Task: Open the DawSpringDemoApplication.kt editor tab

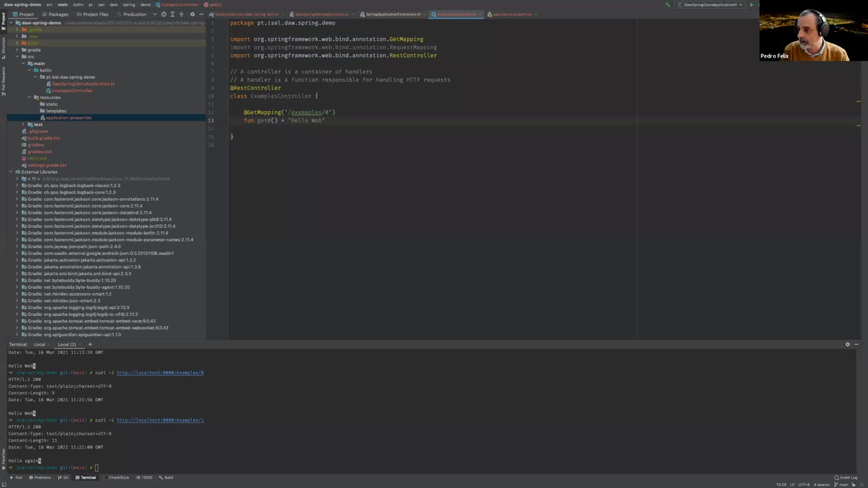Action: tap(321, 14)
